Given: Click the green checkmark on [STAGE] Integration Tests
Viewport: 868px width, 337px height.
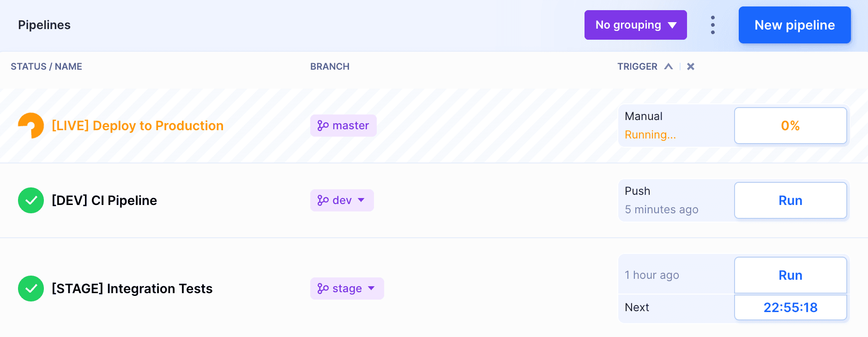Looking at the screenshot, I should (30, 288).
